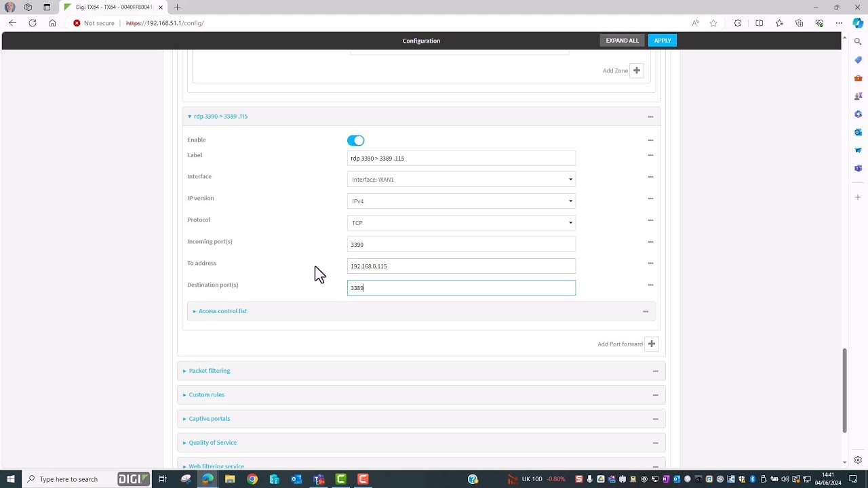Open the Edge Settings and more menu
This screenshot has height=488, width=868.
click(x=839, y=23)
